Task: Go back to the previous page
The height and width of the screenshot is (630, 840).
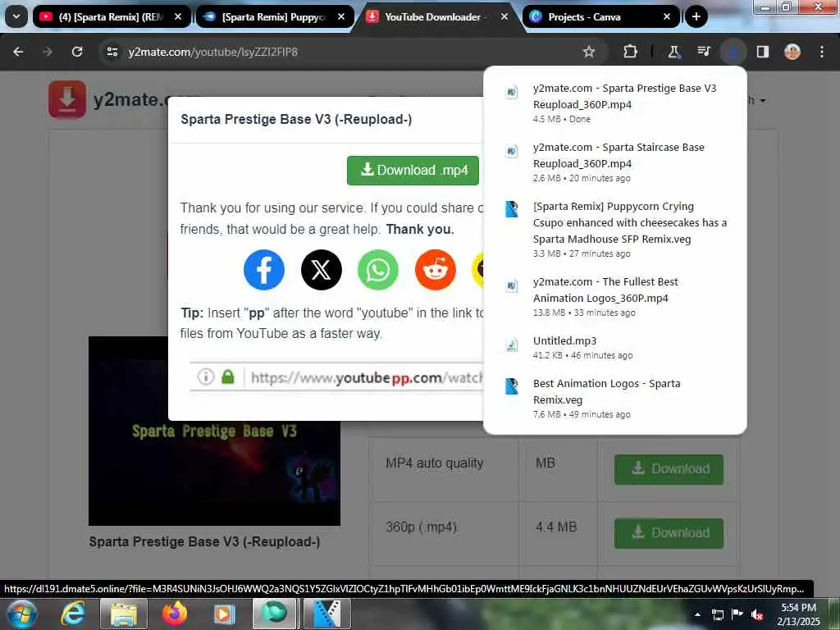Action: (x=18, y=52)
